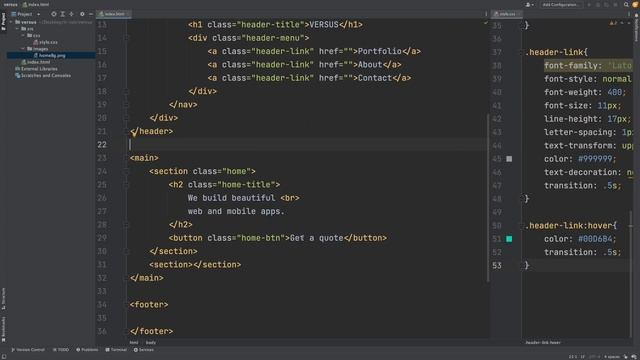Open the TODO tool window
Image resolution: width=640 pixels, height=360 pixels.
pos(61,350)
